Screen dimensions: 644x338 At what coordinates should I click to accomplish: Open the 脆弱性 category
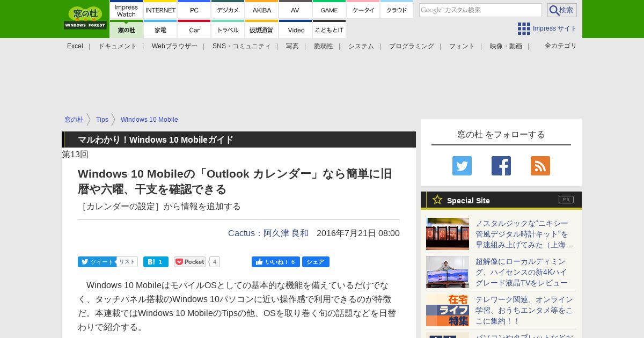coord(324,46)
